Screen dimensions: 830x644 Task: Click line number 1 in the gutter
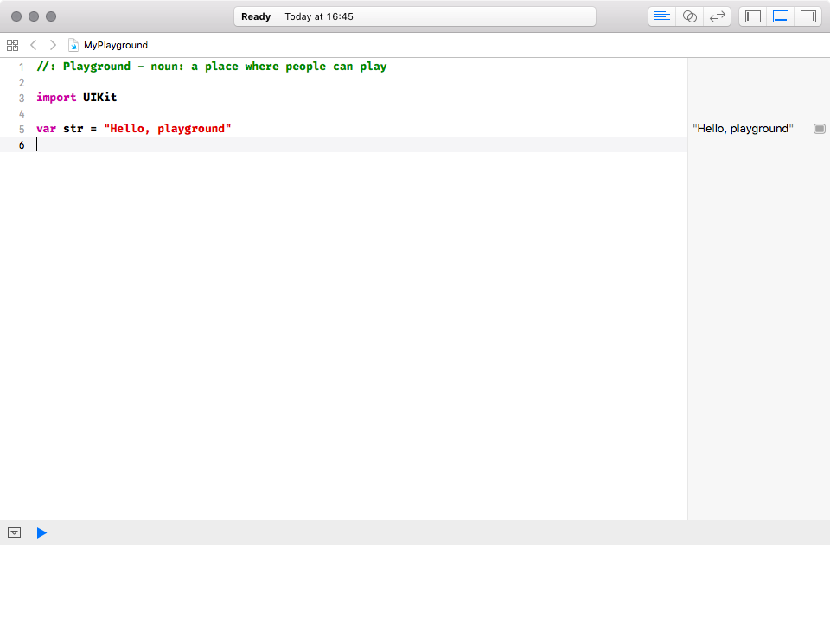[x=22, y=67]
